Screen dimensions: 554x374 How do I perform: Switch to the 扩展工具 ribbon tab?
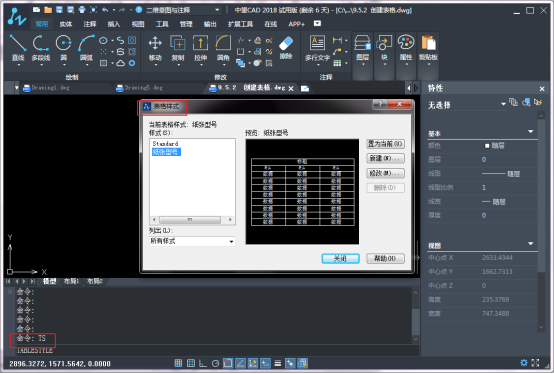240,24
